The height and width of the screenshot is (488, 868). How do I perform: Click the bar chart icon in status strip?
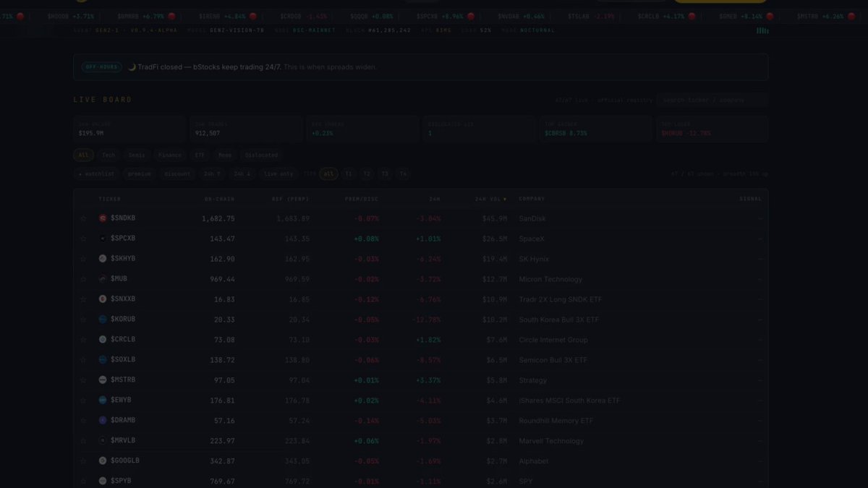click(762, 30)
